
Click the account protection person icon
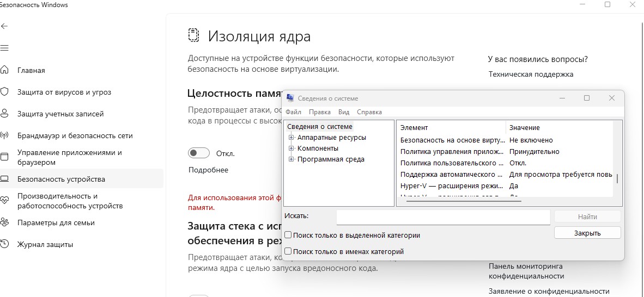coord(4,114)
